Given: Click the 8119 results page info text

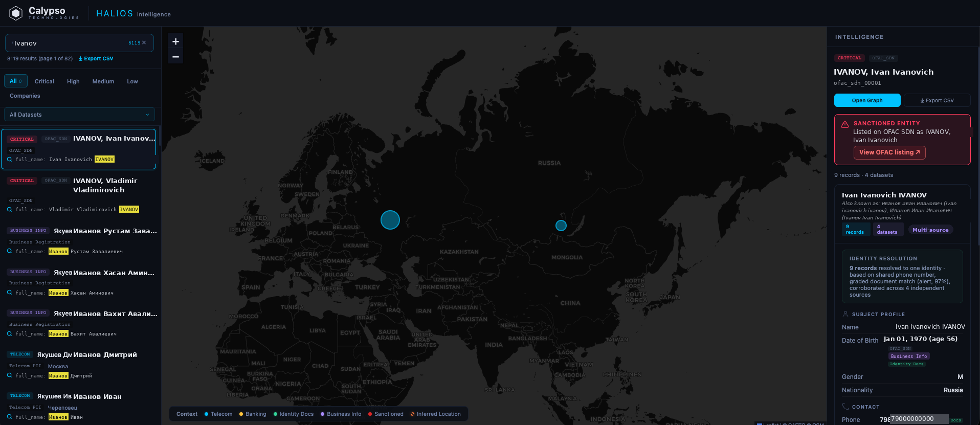Looking at the screenshot, I should [40, 58].
